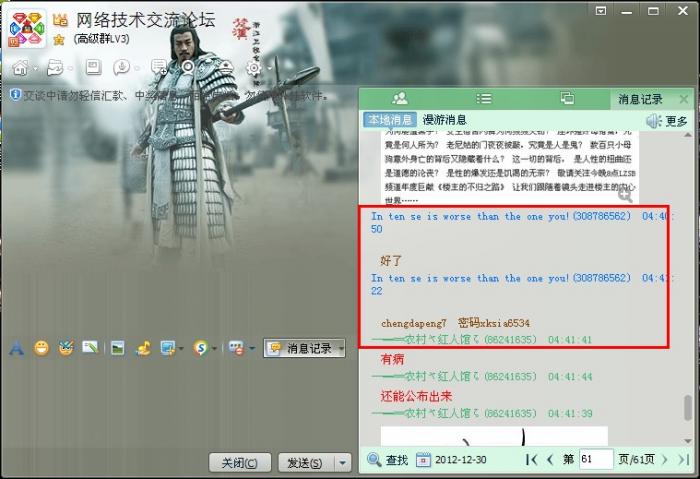Click the circular search icon in top toolbar
The height and width of the screenshot is (479, 700).
(x=188, y=67)
